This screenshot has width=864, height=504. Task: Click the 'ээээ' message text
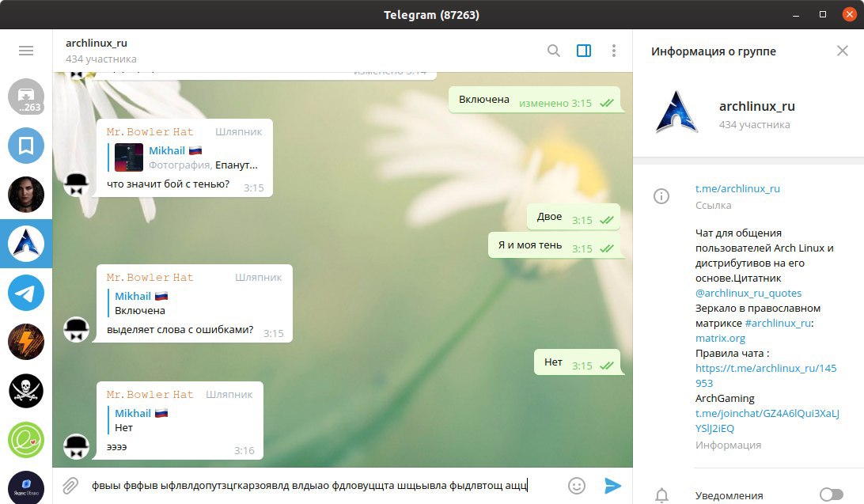(x=117, y=447)
